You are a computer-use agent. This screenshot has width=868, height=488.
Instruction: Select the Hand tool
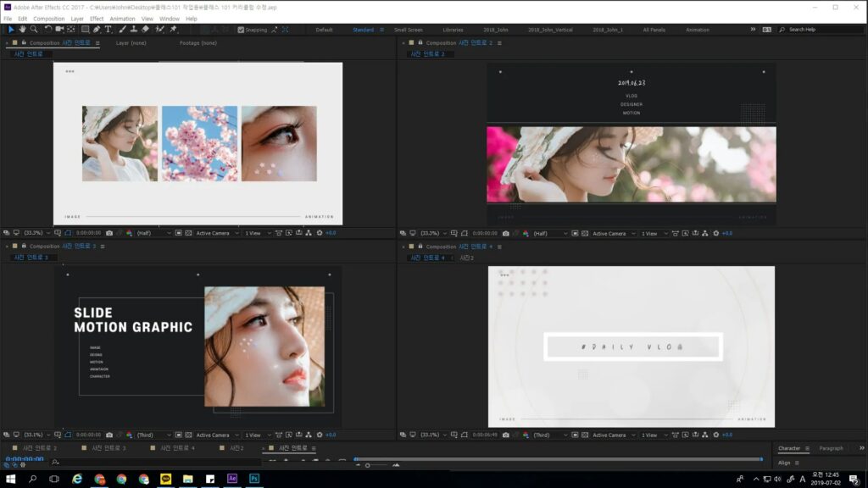click(x=23, y=30)
